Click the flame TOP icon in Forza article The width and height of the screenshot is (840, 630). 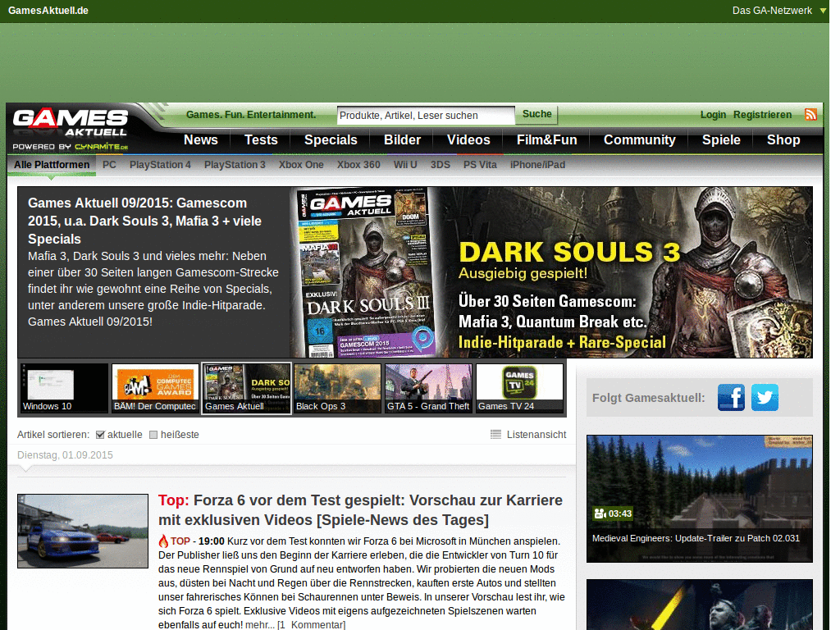(x=163, y=541)
